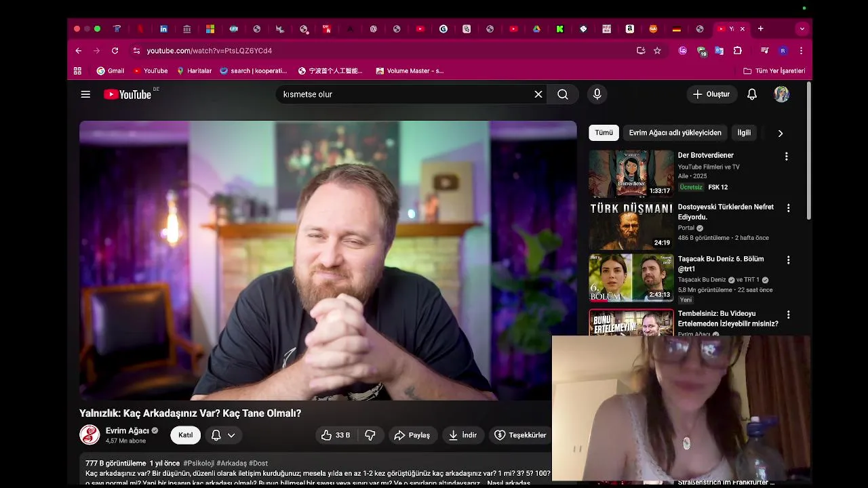Image resolution: width=868 pixels, height=488 pixels.
Task: Open more options for Der Brotverdiener
Action: click(x=787, y=156)
